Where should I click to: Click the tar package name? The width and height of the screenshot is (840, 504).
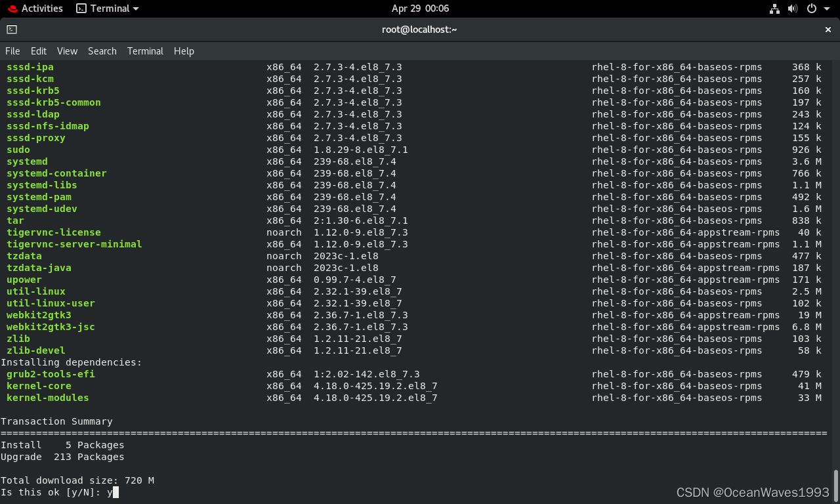[x=15, y=220]
